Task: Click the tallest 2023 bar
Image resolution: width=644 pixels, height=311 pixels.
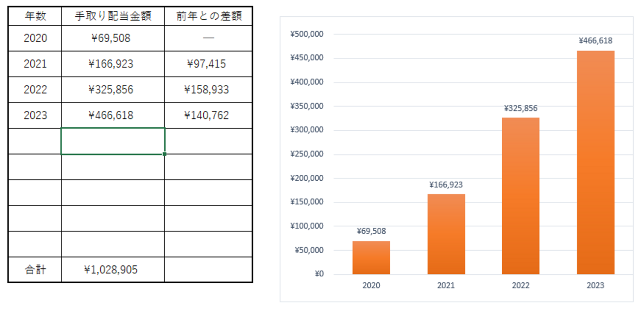Action: pos(595,163)
